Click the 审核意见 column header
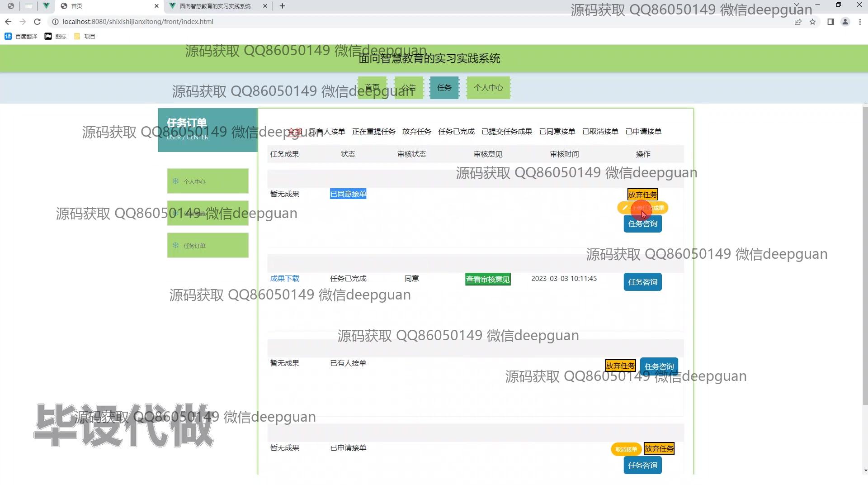Image resolution: width=868 pixels, height=485 pixels. click(x=488, y=154)
